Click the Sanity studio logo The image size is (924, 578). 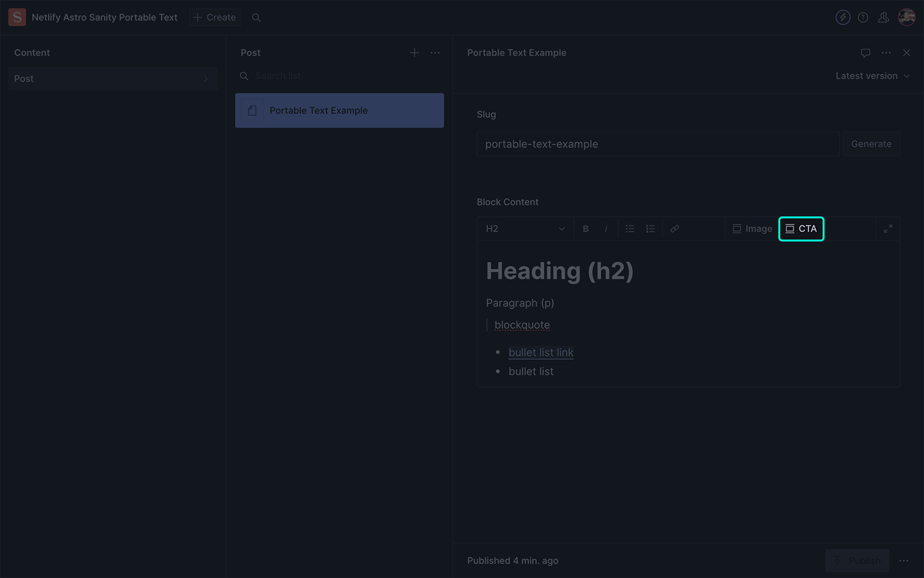pos(17,17)
